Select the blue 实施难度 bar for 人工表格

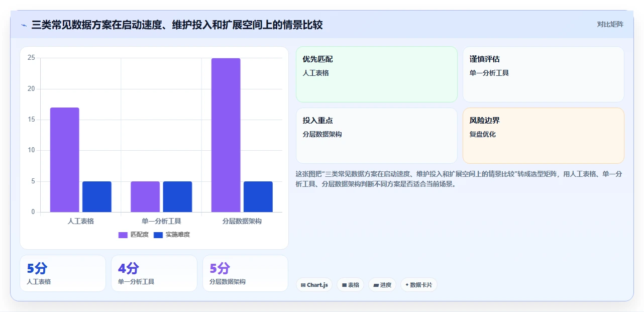(x=97, y=196)
